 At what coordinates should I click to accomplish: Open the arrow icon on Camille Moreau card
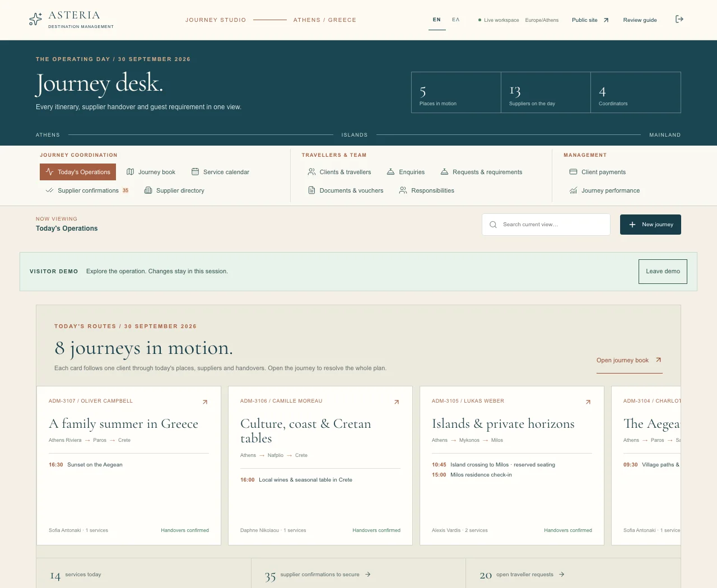tap(397, 402)
